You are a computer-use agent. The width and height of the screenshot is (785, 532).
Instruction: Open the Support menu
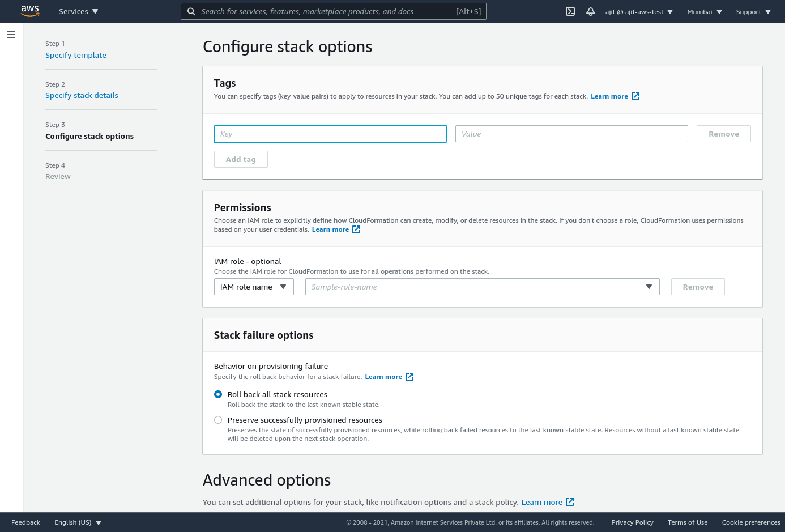point(753,12)
